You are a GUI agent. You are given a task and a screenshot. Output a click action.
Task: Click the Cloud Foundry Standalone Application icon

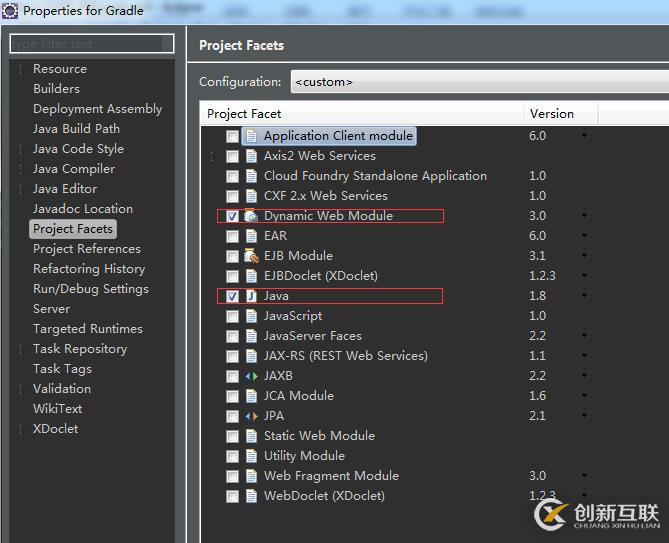pos(251,176)
